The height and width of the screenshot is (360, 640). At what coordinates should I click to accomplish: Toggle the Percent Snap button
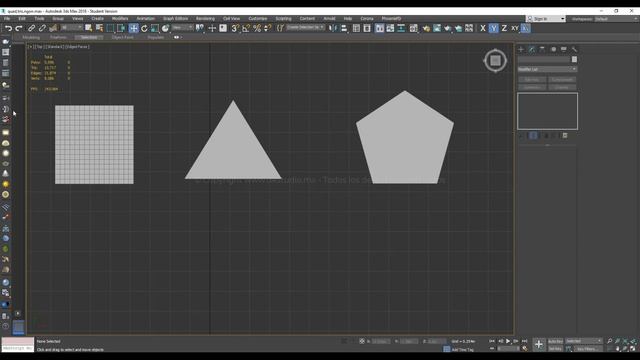(257, 28)
